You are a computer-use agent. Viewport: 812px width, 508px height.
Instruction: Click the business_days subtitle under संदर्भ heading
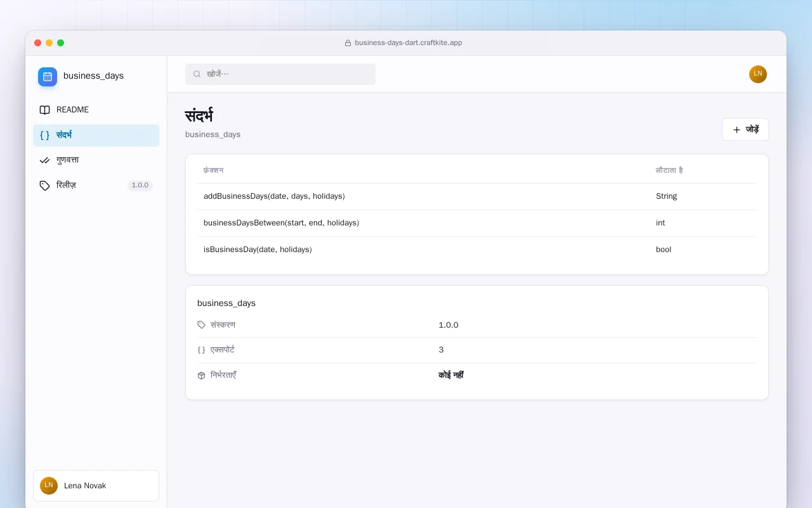[213, 135]
